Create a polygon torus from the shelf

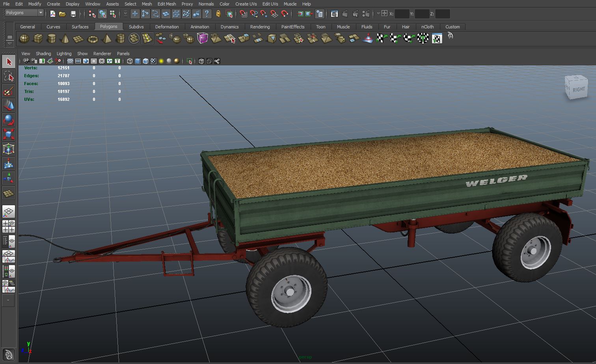(x=93, y=39)
